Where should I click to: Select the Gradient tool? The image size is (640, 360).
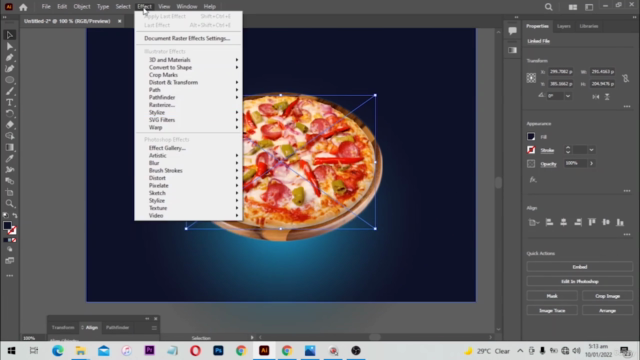[x=9, y=147]
